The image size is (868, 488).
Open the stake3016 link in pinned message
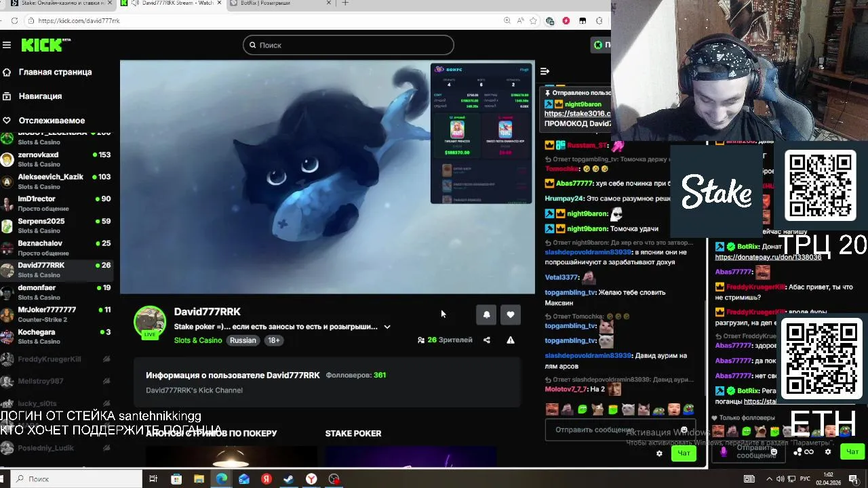(x=577, y=114)
